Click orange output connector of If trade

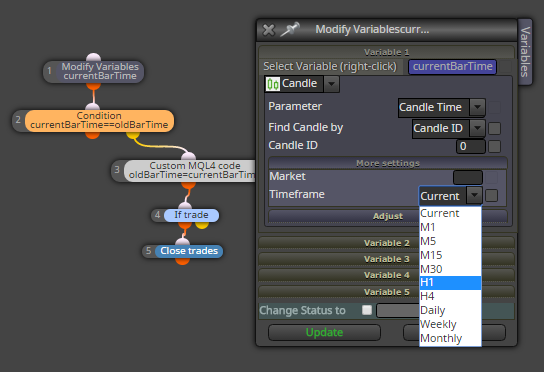tap(185, 225)
